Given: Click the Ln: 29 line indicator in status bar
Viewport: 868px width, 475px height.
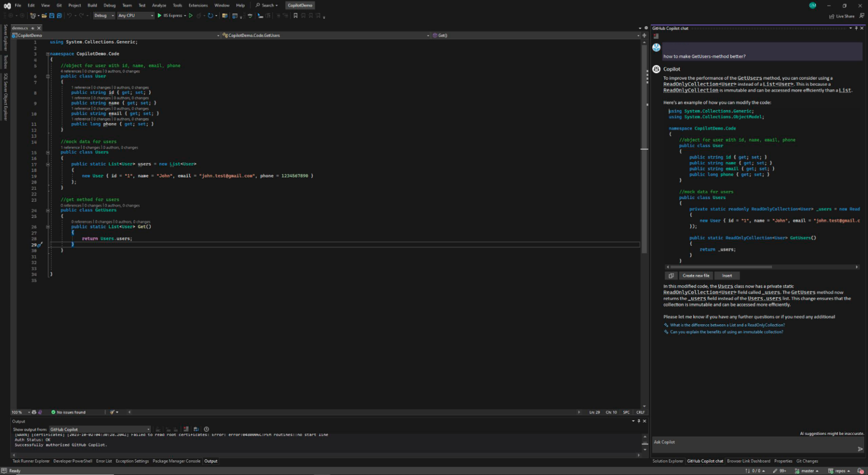Looking at the screenshot, I should point(594,412).
